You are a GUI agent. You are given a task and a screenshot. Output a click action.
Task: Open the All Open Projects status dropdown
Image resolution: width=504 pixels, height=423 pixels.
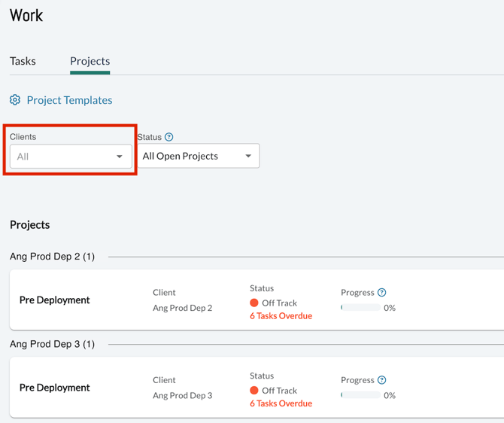tap(199, 156)
